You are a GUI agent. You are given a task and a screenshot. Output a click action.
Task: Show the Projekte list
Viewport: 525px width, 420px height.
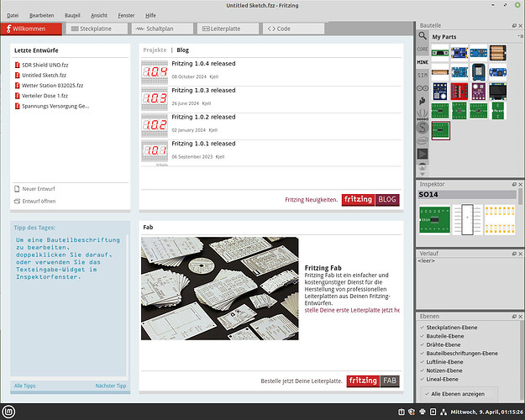[155, 50]
